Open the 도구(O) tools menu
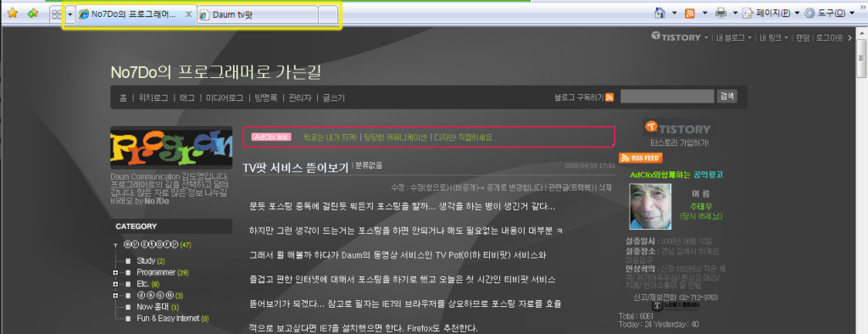This screenshot has width=868, height=334. [x=831, y=13]
